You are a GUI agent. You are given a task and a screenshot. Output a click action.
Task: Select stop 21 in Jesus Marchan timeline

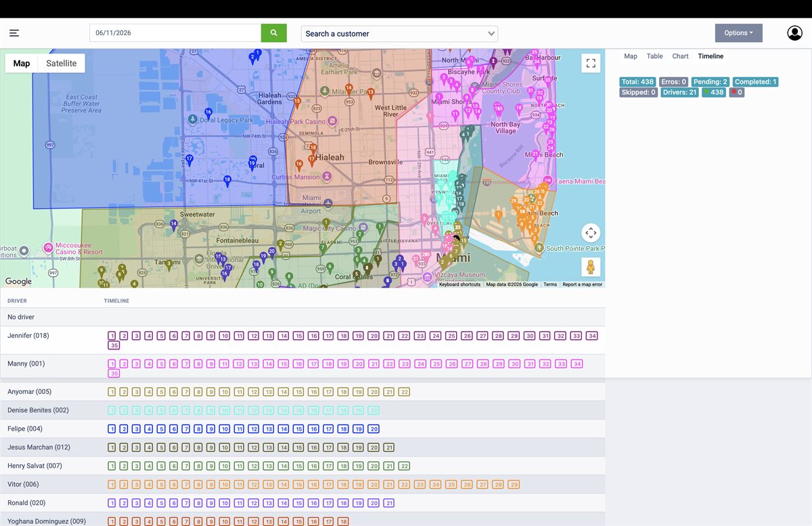coord(388,447)
